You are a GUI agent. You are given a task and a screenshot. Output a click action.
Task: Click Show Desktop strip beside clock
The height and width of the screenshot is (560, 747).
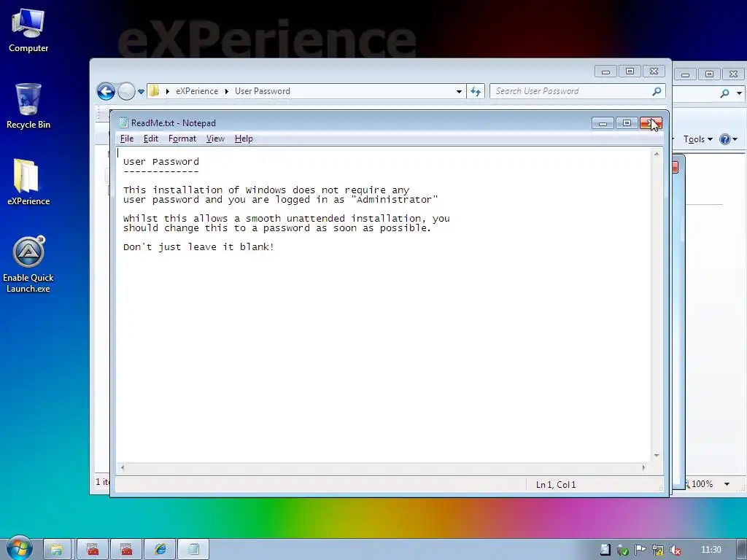[x=742, y=549]
